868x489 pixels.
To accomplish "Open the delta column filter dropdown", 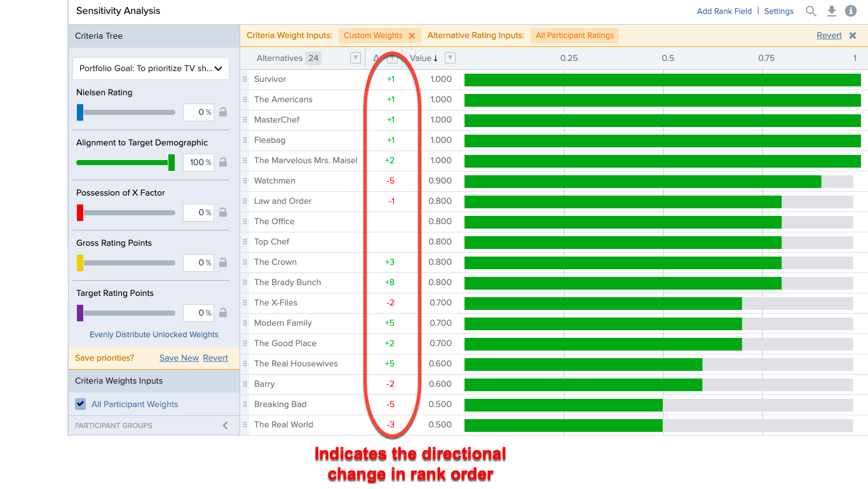I will pyautogui.click(x=393, y=58).
